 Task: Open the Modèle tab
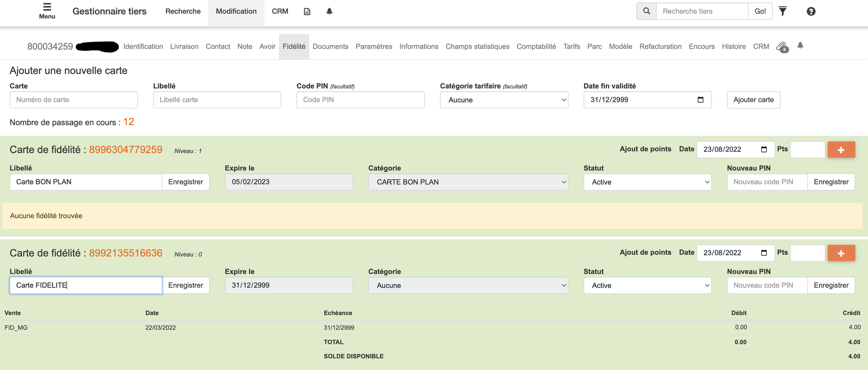(x=620, y=47)
